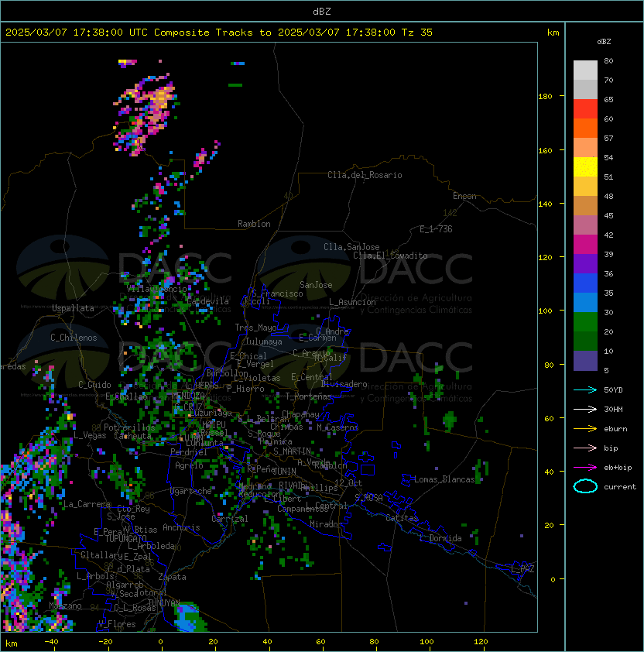Screen dimensions: 644x652
Task: Select the 'Manzano' label
Action: (65, 606)
